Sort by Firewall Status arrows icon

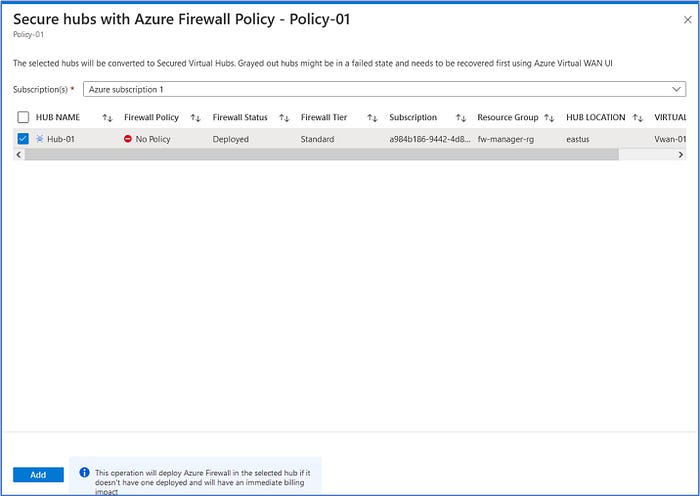tap(284, 118)
